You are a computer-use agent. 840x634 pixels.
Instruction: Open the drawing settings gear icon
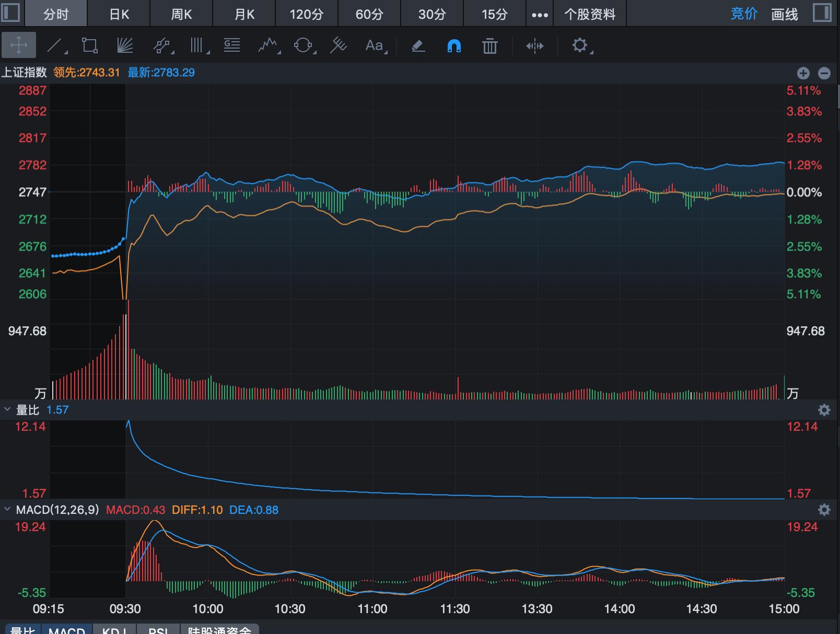coord(580,46)
